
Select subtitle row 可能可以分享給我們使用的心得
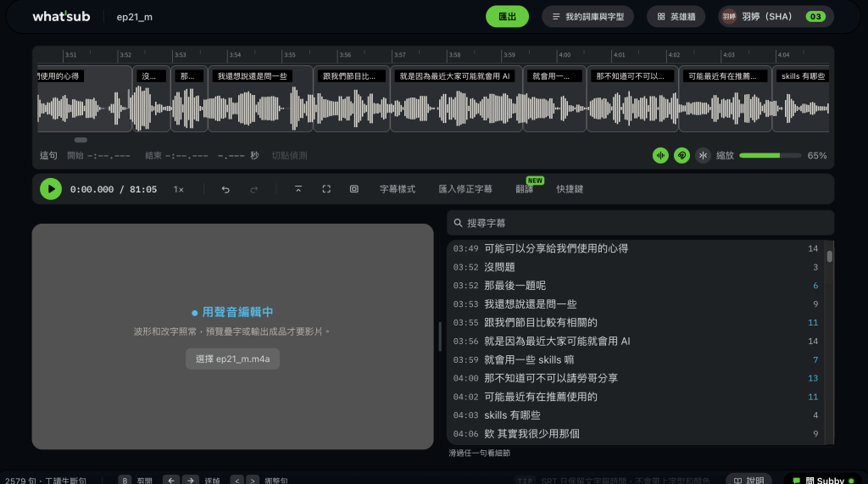click(x=636, y=248)
